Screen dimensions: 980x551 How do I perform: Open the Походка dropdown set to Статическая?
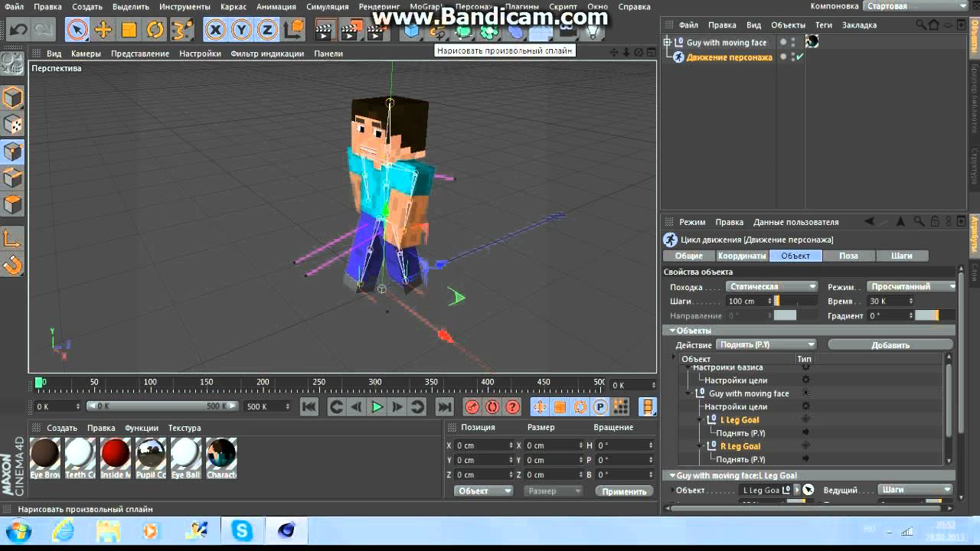coord(772,287)
